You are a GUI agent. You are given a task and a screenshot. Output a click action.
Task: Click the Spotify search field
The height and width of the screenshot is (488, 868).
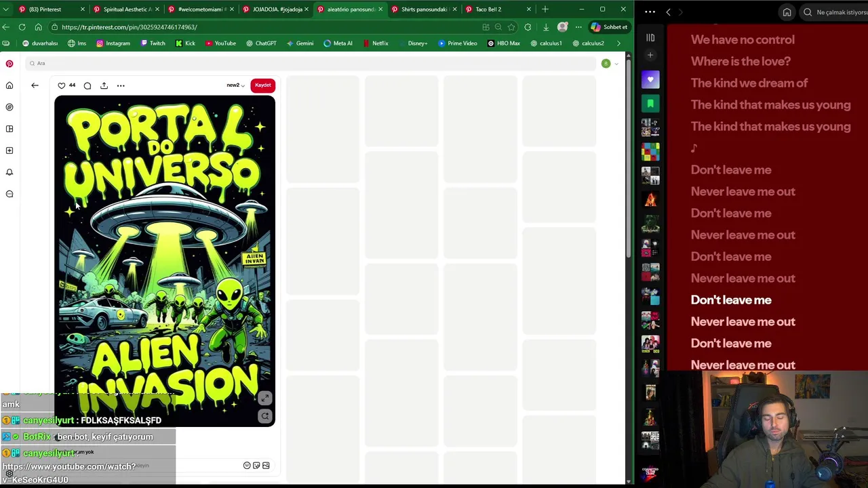[x=834, y=12]
